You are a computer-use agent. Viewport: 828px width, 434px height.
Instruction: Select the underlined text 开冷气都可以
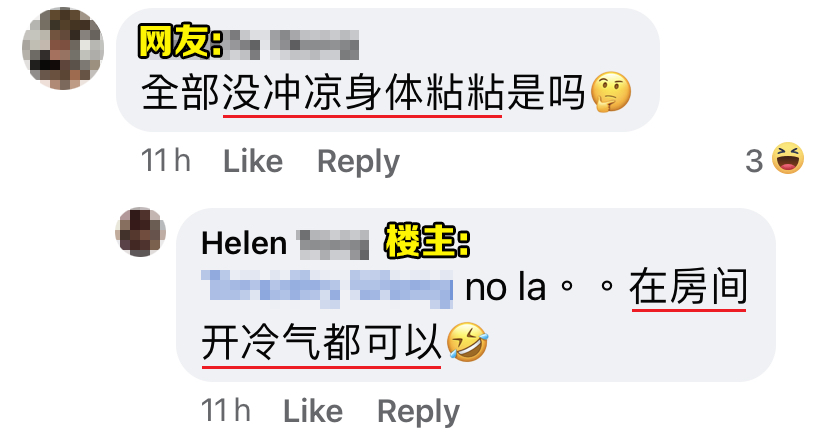coord(321,343)
